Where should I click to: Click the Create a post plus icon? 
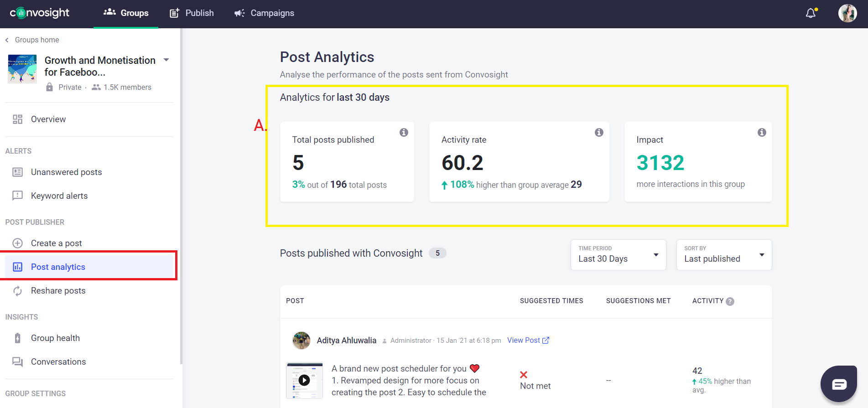17,243
